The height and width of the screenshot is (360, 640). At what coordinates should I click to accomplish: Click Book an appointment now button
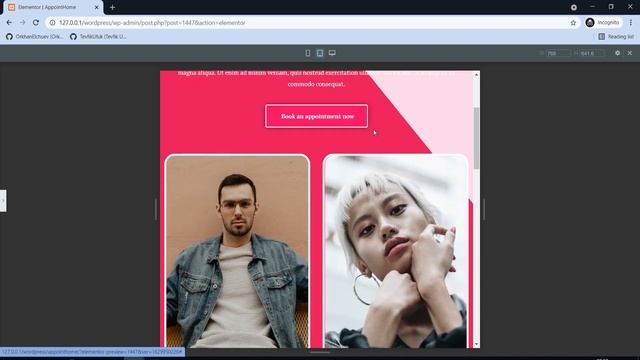[x=316, y=116]
